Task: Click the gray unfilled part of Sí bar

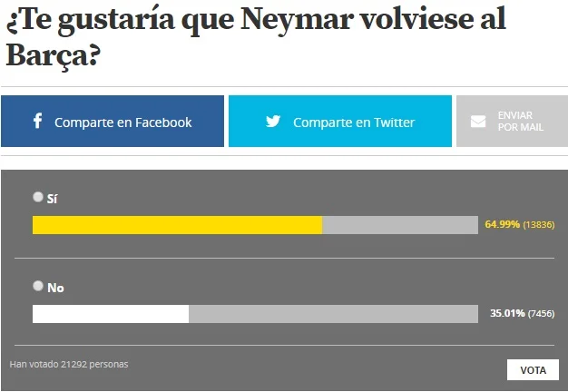Action: click(x=399, y=225)
